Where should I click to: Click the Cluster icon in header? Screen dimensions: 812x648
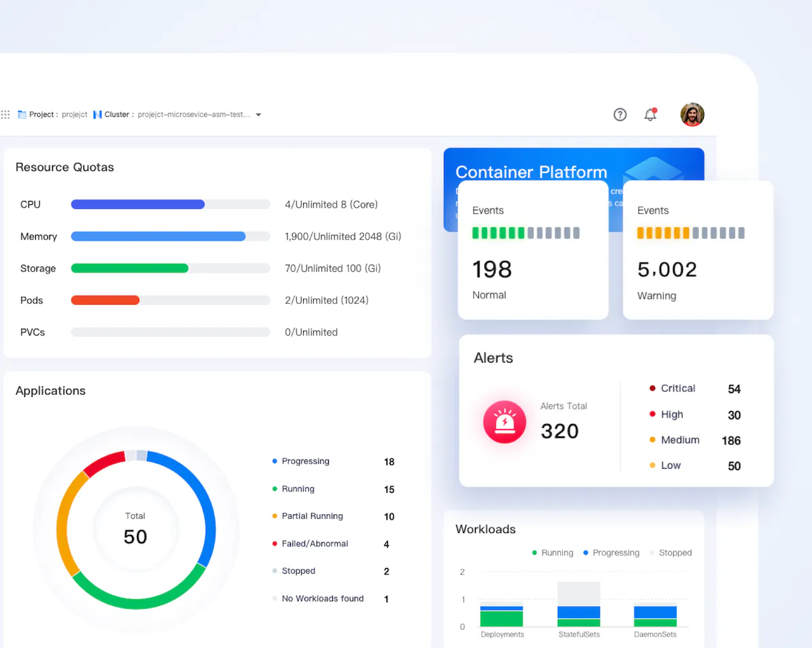click(97, 115)
